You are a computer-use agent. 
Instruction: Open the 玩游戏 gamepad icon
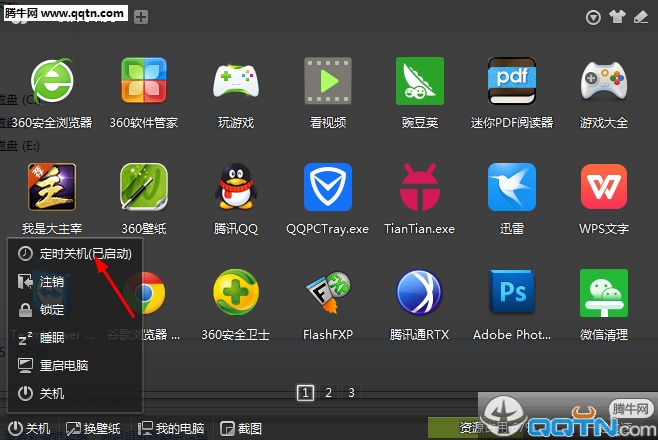tap(236, 81)
